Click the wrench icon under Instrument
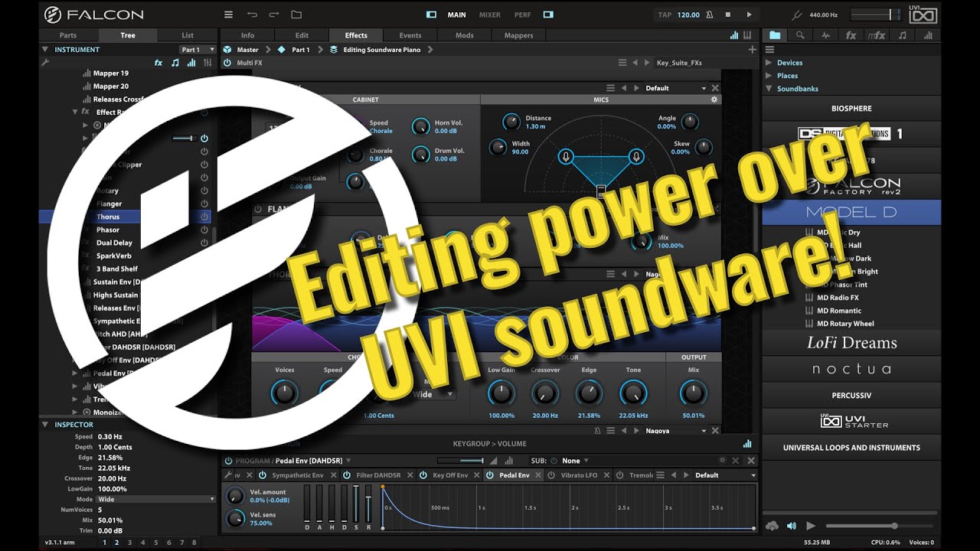The width and height of the screenshot is (980, 551). pos(45,63)
